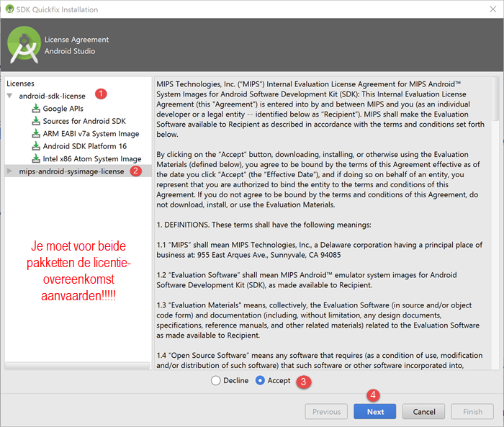
Task: Select the mips-android-sysimage-license entry
Action: click(71, 171)
